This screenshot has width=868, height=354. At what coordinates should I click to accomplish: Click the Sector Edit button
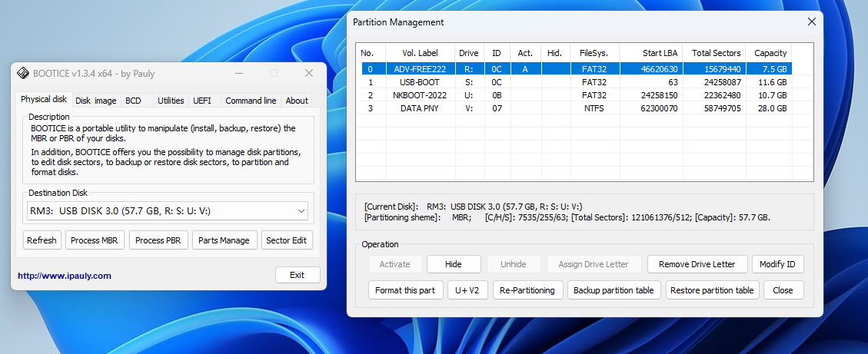[x=287, y=240]
